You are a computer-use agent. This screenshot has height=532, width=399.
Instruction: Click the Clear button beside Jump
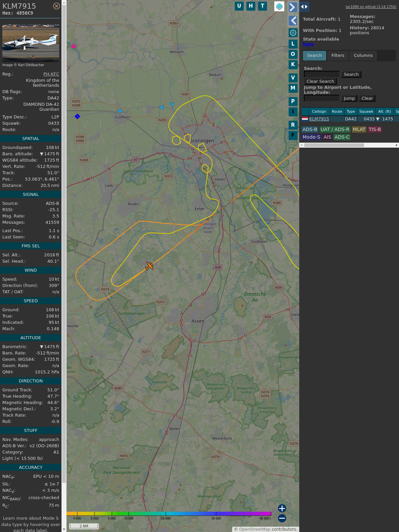click(x=367, y=98)
